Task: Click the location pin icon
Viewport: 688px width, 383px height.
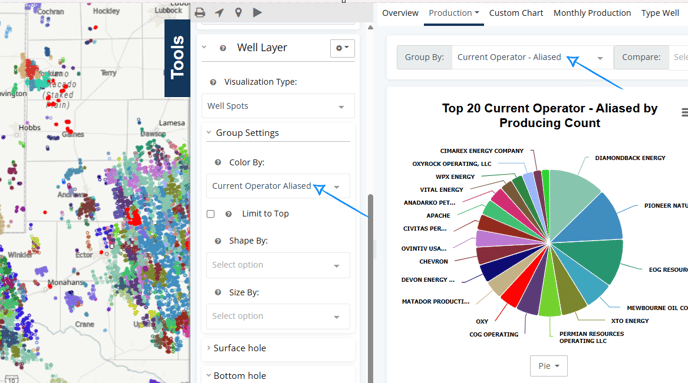Action: click(238, 13)
